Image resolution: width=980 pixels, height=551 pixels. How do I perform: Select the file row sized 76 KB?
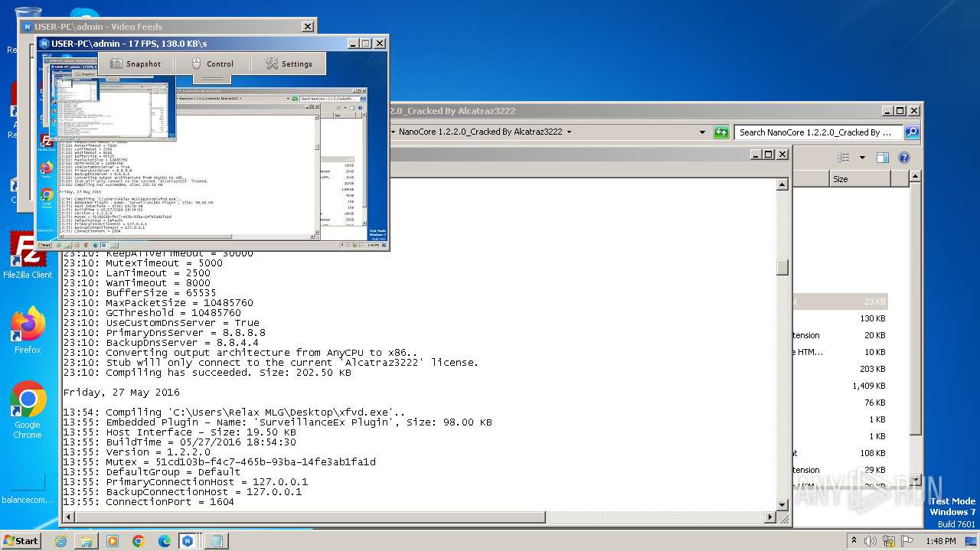840,403
